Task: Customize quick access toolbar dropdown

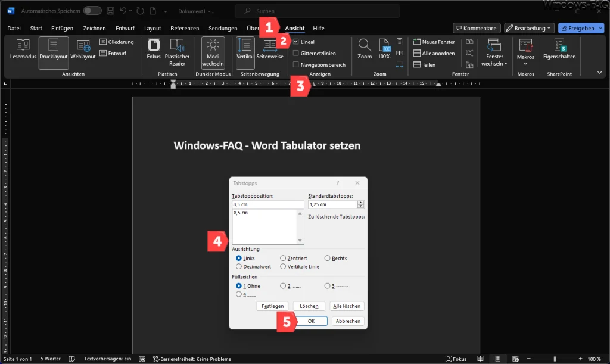Action: (166, 11)
